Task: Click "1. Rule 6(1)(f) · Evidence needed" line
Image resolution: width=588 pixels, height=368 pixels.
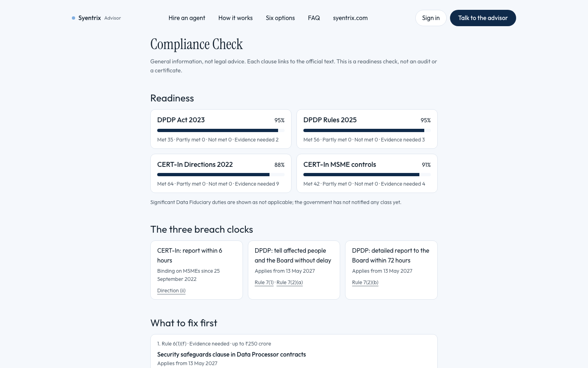Action: pyautogui.click(x=214, y=344)
